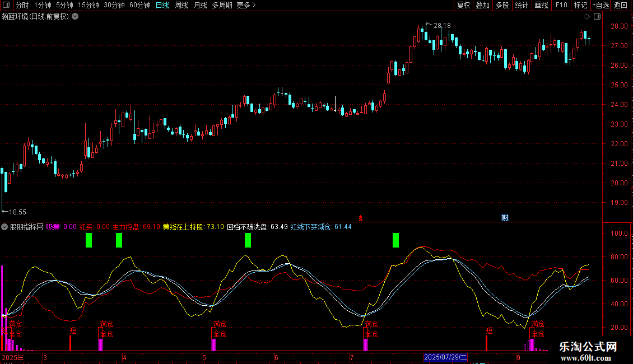Select the 5分钟 period
The image size is (633, 364).
point(64,5)
